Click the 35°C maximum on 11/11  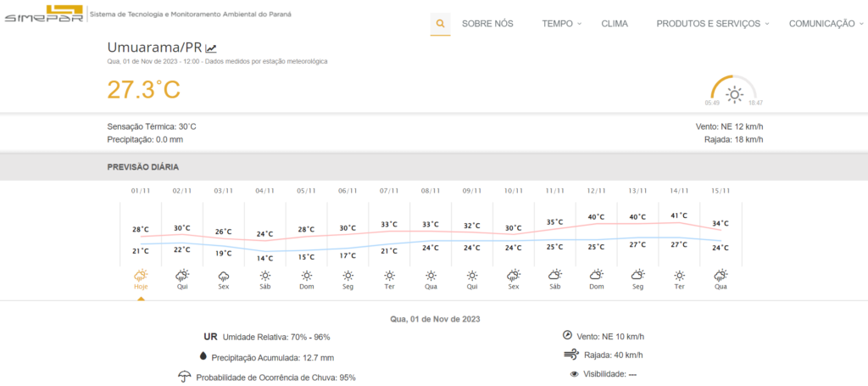pos(554,221)
